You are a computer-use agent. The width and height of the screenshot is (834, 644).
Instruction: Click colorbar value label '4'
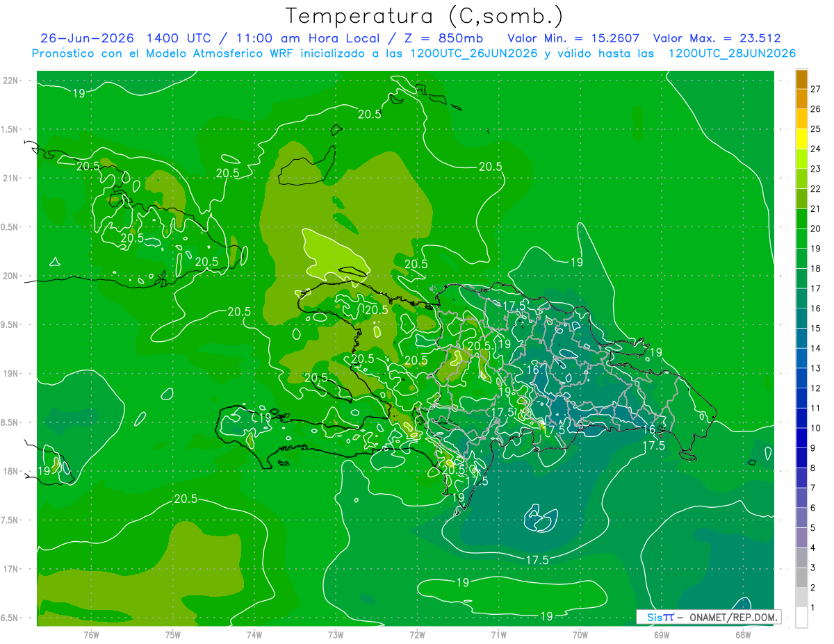click(813, 547)
